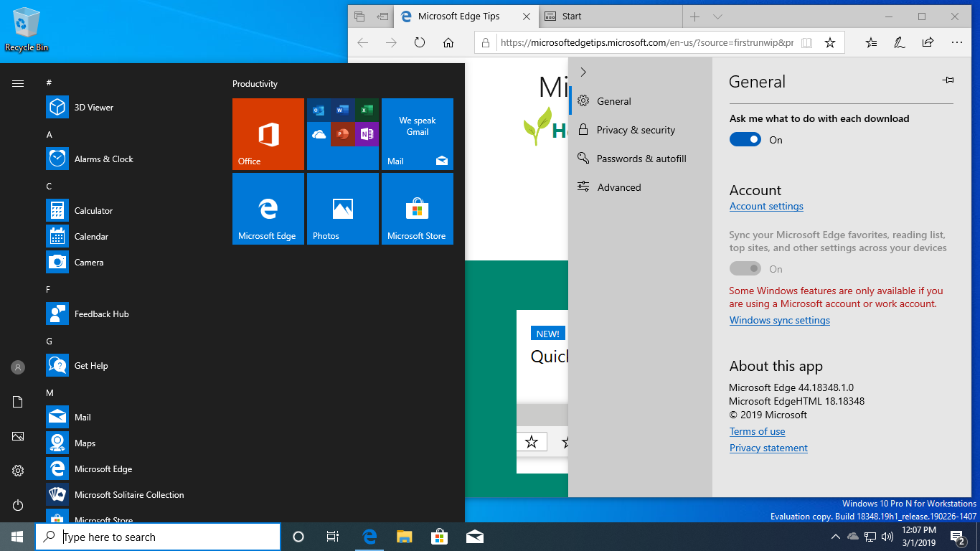980x551 pixels.
Task: Expand app list letter A header
Action: tap(49, 135)
